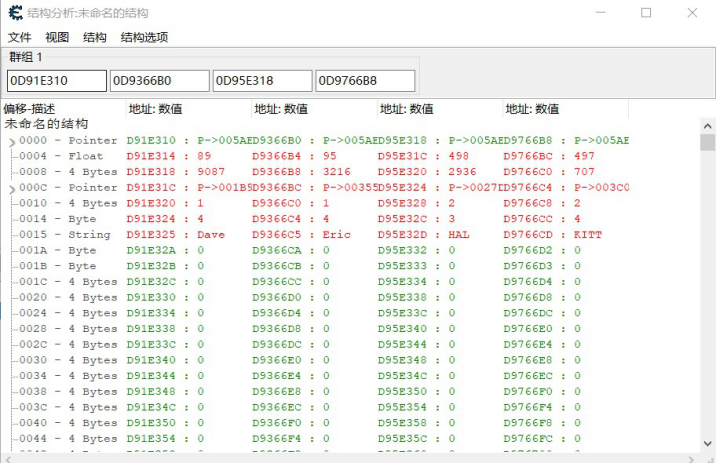Click the 0D95E318 address field
The height and width of the screenshot is (464, 717).
pyautogui.click(x=262, y=81)
